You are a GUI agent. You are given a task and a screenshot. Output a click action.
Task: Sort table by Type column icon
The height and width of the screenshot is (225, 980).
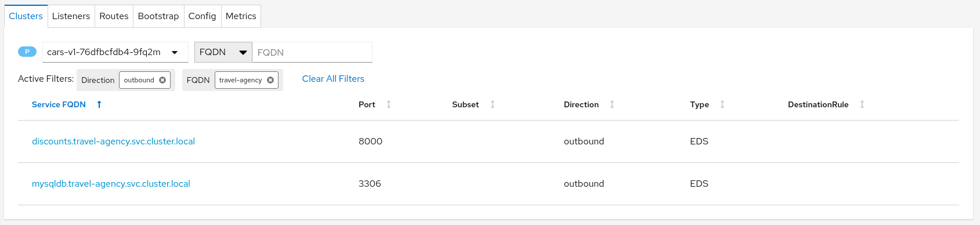click(x=722, y=104)
